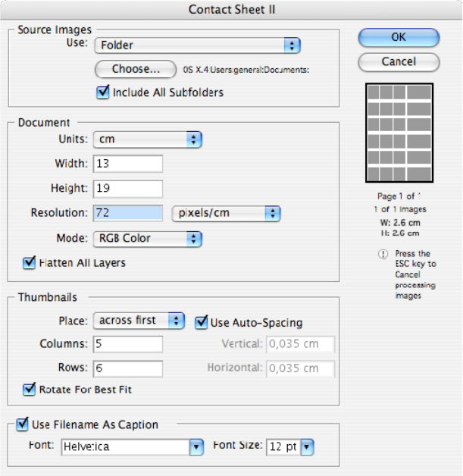Click the Resolution input field
Viewport: 463px width, 476px height.
128,213
